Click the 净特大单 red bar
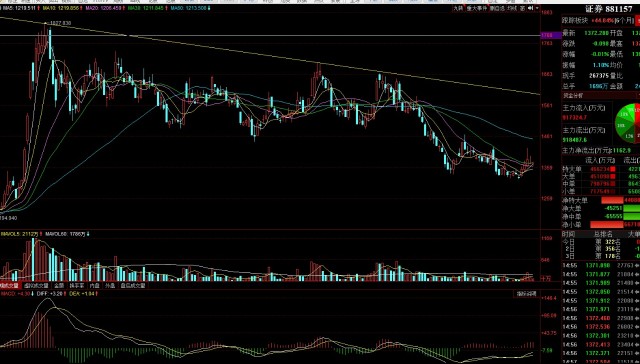640x364 pixels. (x=612, y=200)
